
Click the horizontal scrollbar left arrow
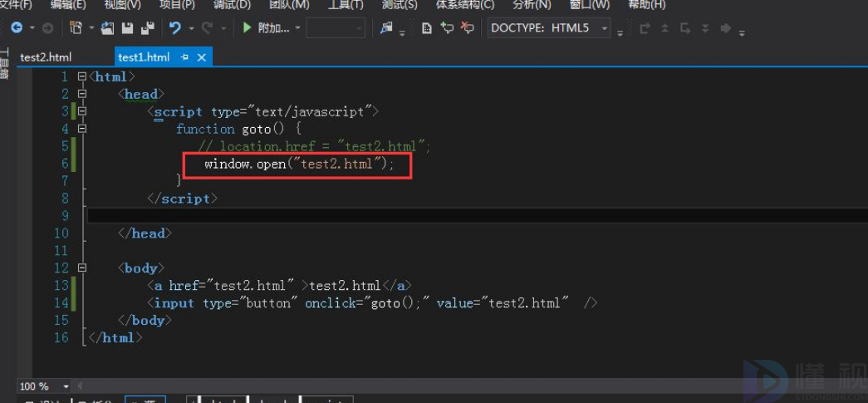coord(81,386)
